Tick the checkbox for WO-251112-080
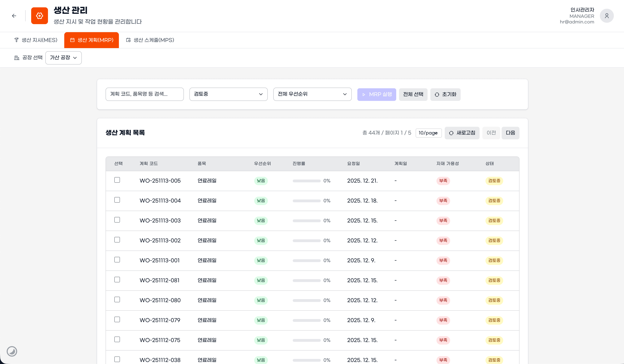The image size is (624, 364). (117, 299)
